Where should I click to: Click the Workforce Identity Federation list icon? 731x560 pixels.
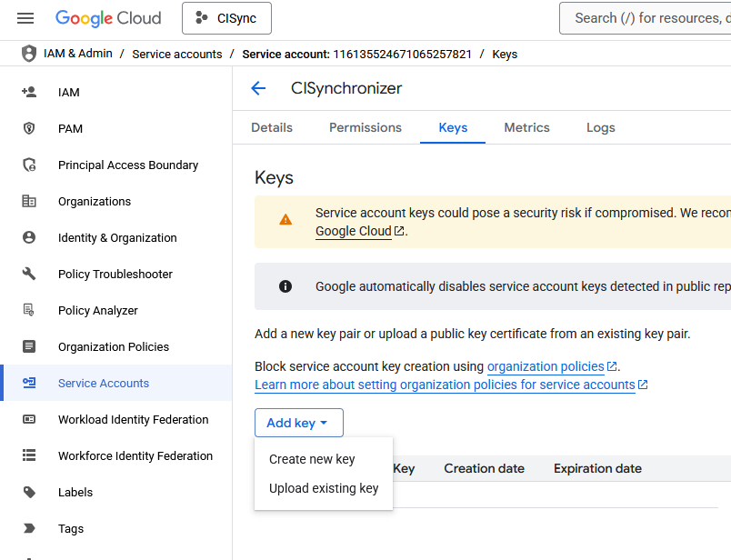29,455
